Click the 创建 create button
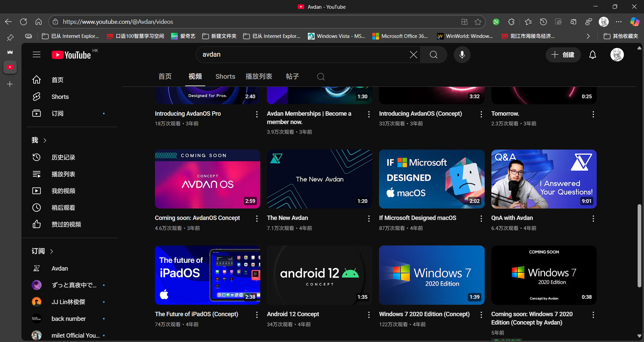644x342 pixels. pos(563,55)
